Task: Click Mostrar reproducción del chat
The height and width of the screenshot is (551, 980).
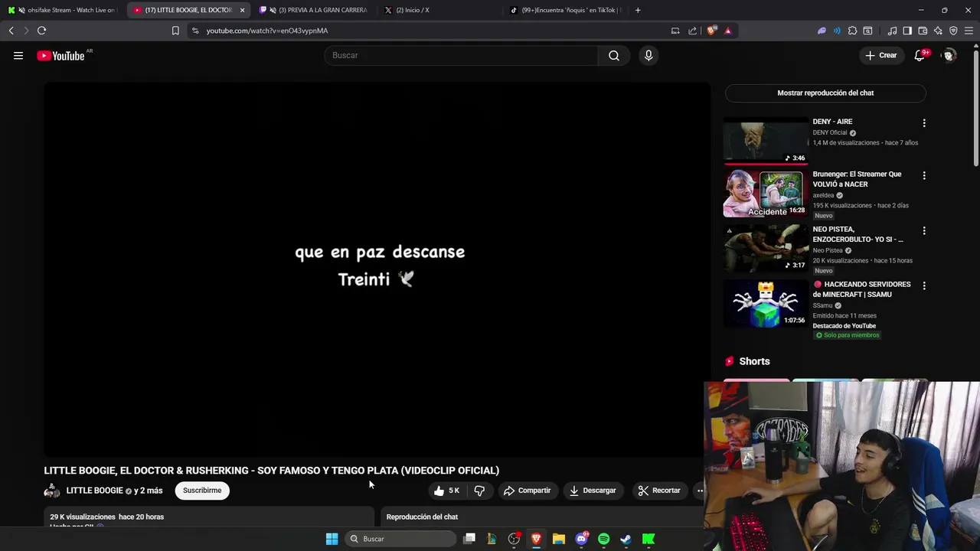Action: [x=825, y=93]
